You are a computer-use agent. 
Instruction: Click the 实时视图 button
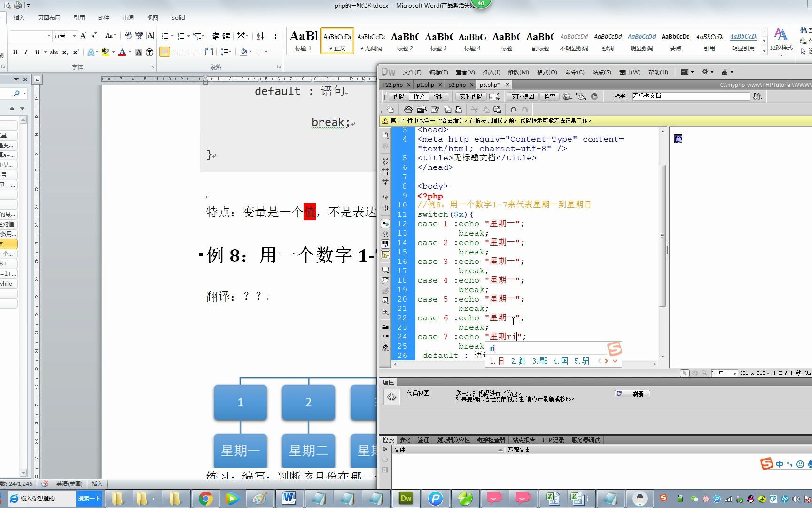[523, 96]
